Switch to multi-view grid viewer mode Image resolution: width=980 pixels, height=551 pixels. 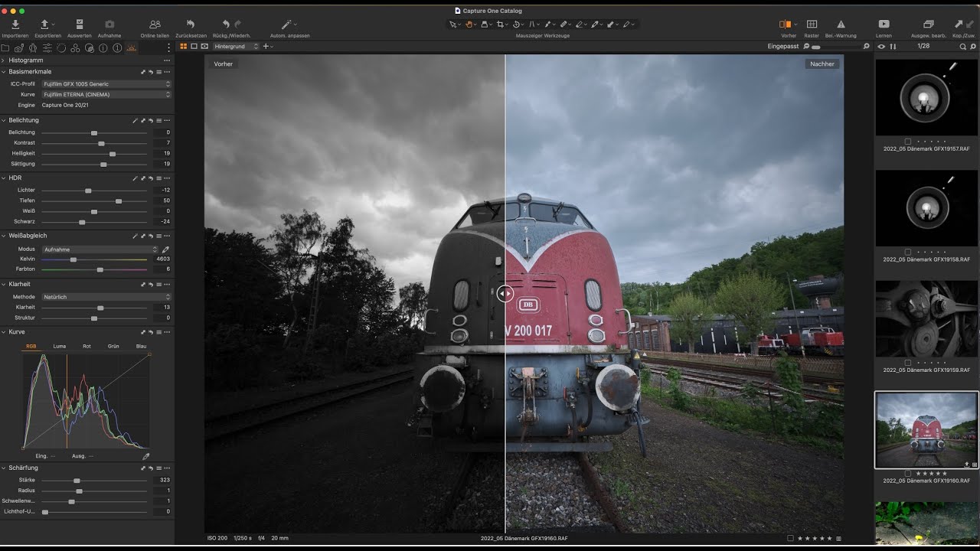(183, 47)
